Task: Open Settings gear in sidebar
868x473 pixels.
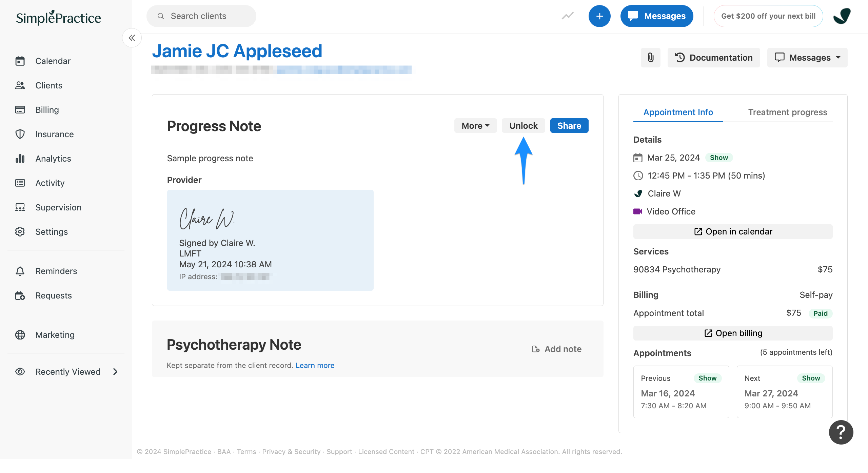Action: tap(20, 232)
